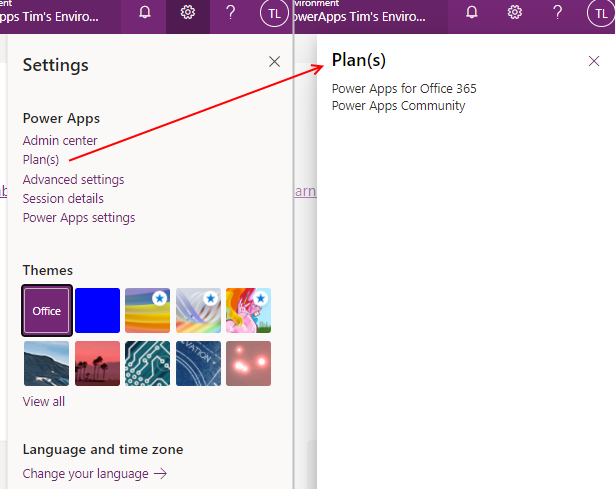This screenshot has height=489, width=615.
Task: Select the red glowing lights theme
Action: point(248,364)
